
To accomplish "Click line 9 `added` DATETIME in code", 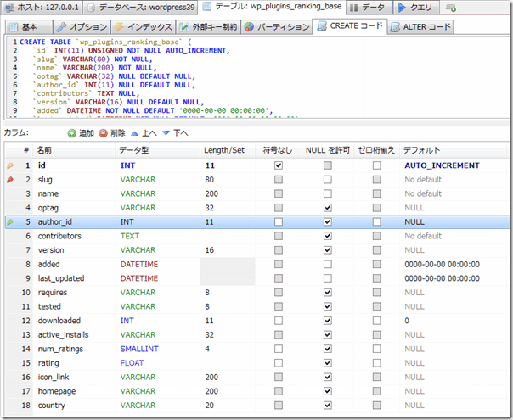I will 153,111.
